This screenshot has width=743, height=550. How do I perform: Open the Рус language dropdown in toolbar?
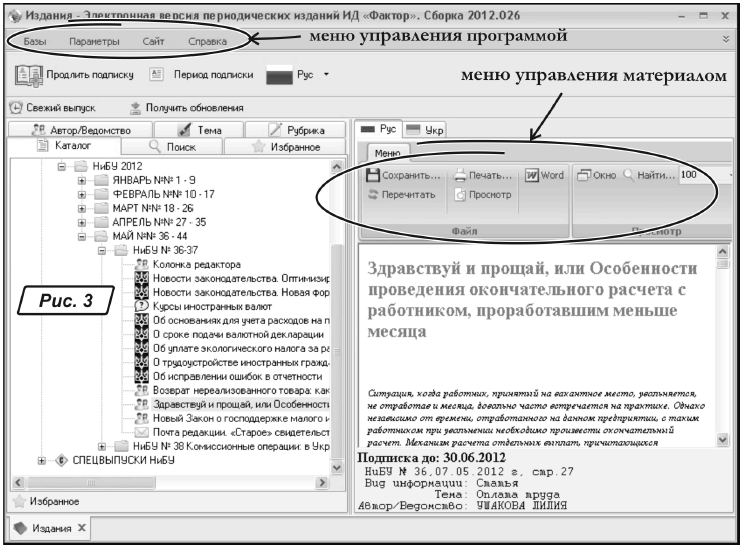pos(327,75)
